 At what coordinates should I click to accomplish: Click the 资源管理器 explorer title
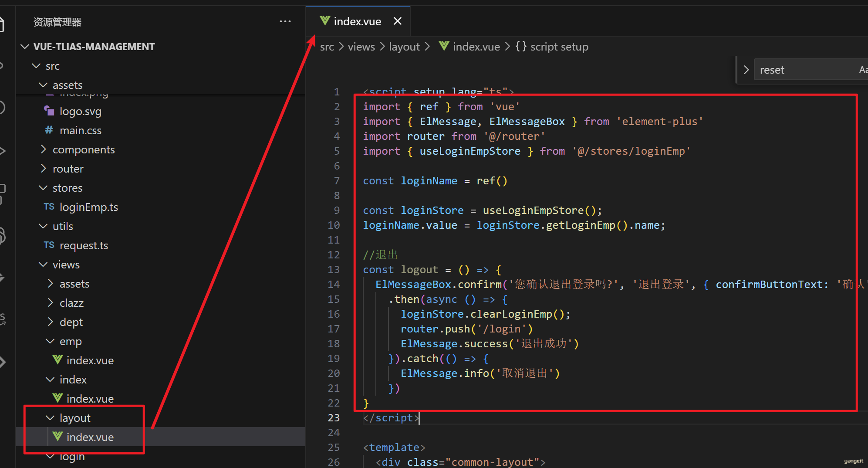point(57,22)
